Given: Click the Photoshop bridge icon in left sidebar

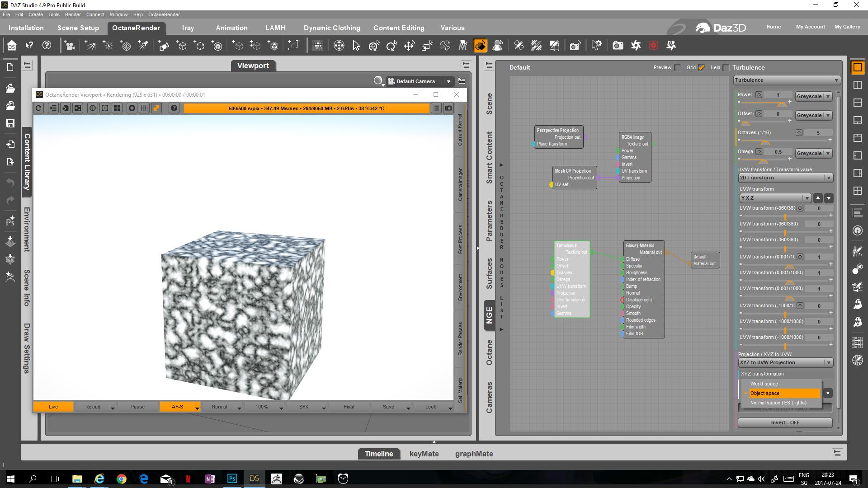Looking at the screenshot, I should (10, 221).
